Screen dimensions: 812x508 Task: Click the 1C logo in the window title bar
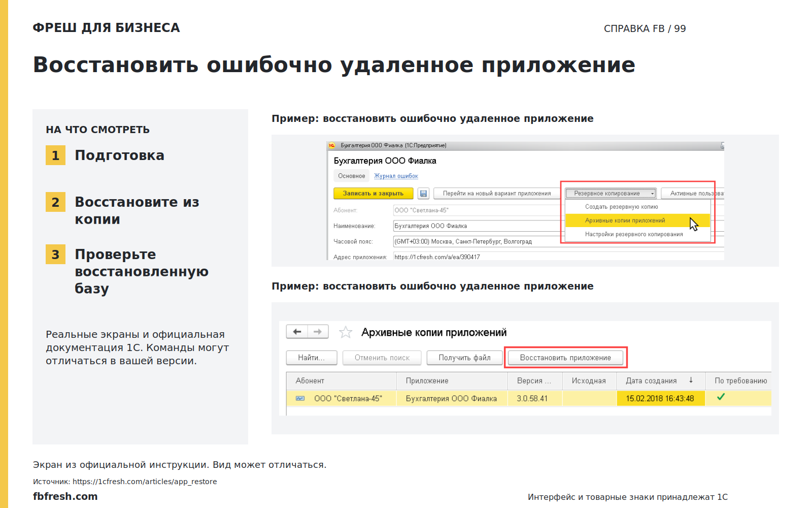pos(332,145)
